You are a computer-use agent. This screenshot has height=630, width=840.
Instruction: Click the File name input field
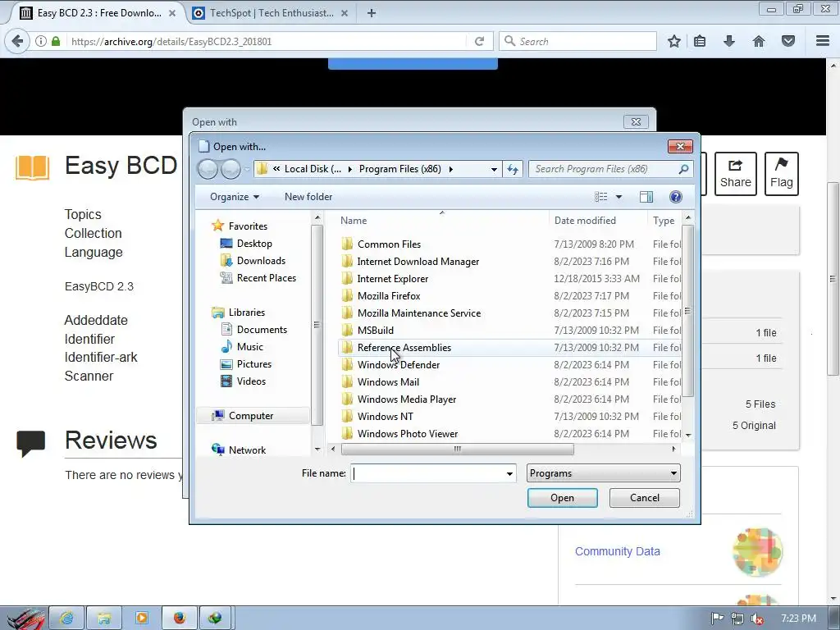click(427, 473)
